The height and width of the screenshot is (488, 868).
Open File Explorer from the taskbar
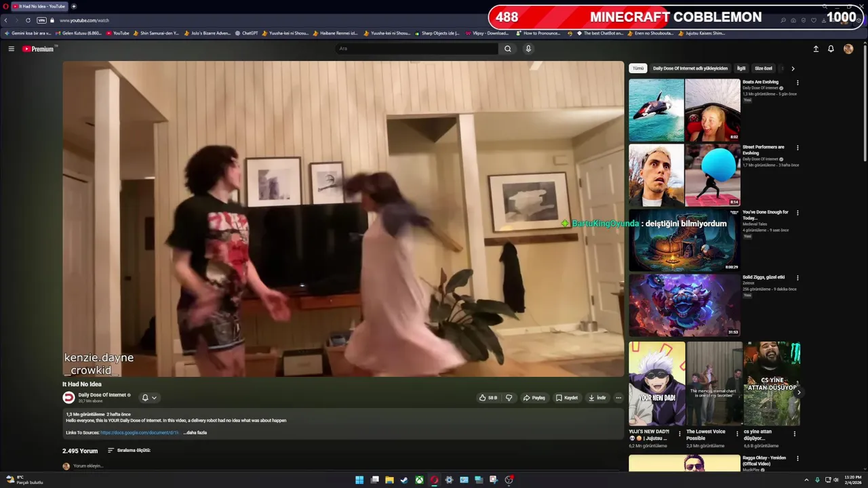tap(389, 480)
